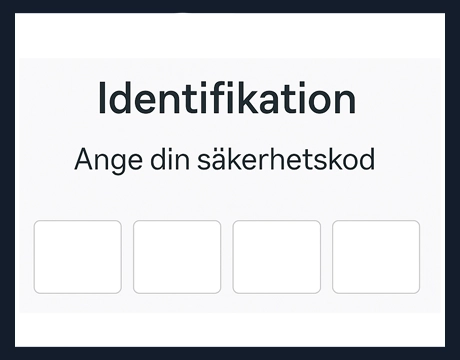
Task: Click the gap between third and fourth code boxes
Action: 326,257
